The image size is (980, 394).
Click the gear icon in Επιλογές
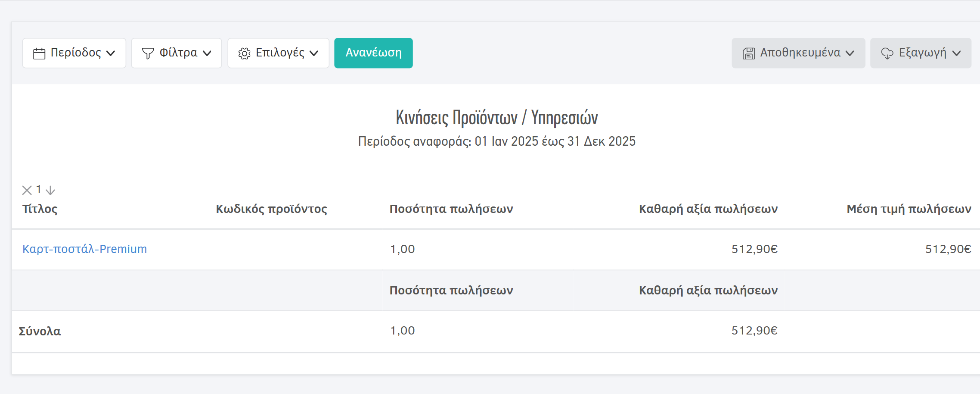245,53
